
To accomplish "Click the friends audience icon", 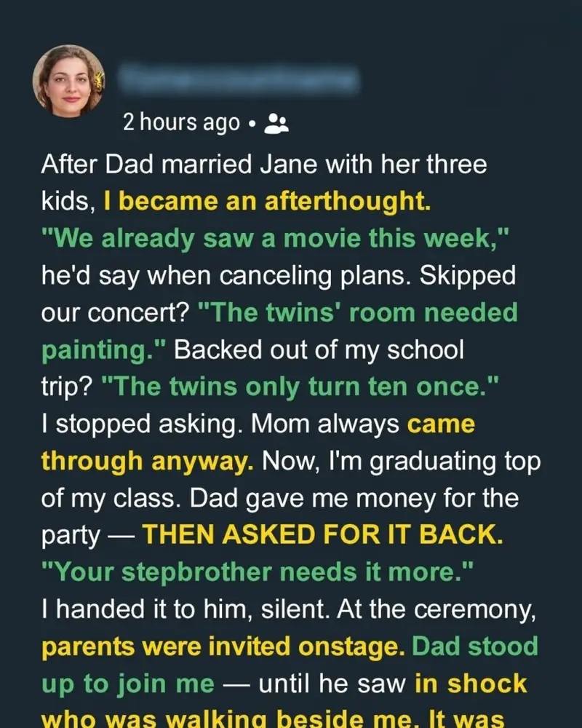I will 276,124.
